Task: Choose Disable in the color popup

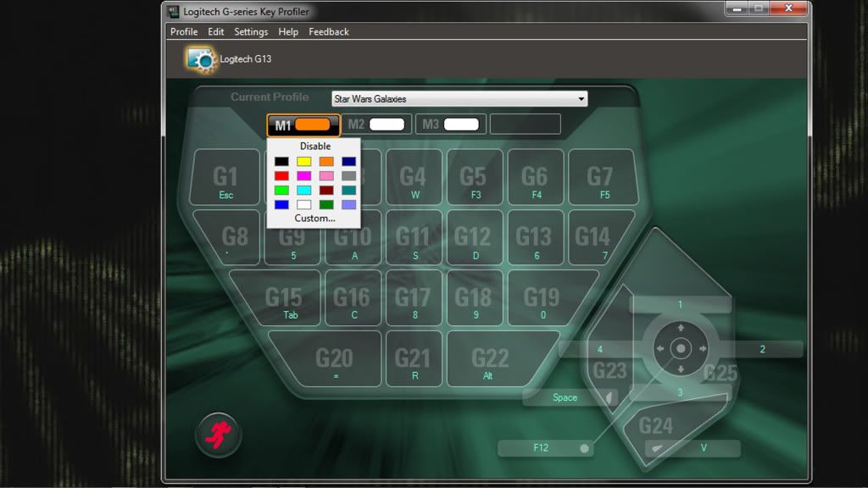Action: (x=314, y=146)
